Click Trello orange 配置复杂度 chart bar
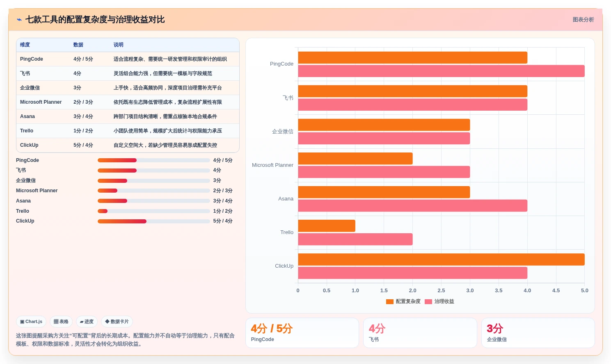The width and height of the screenshot is (611, 364). [x=327, y=226]
